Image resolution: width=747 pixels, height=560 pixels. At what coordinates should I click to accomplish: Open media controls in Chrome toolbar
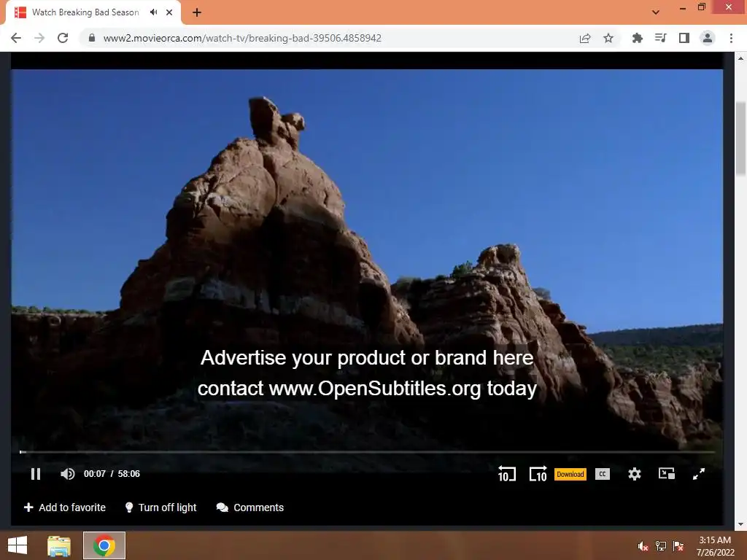click(661, 38)
